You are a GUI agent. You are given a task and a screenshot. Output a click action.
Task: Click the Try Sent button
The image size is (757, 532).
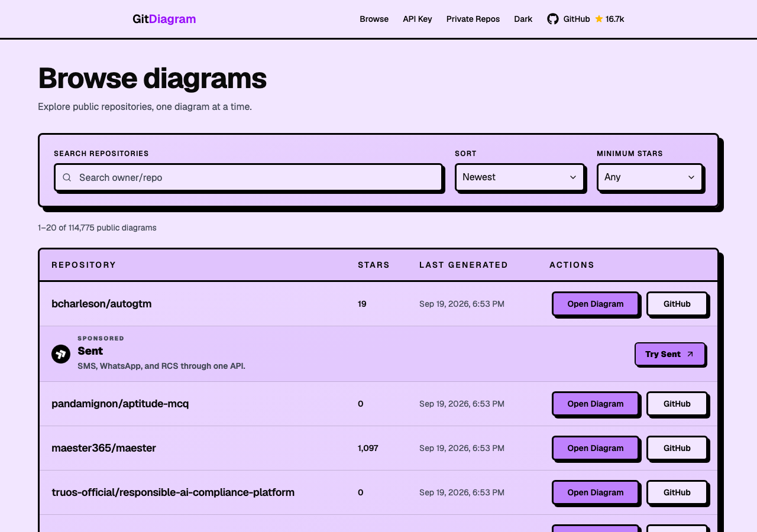670,354
